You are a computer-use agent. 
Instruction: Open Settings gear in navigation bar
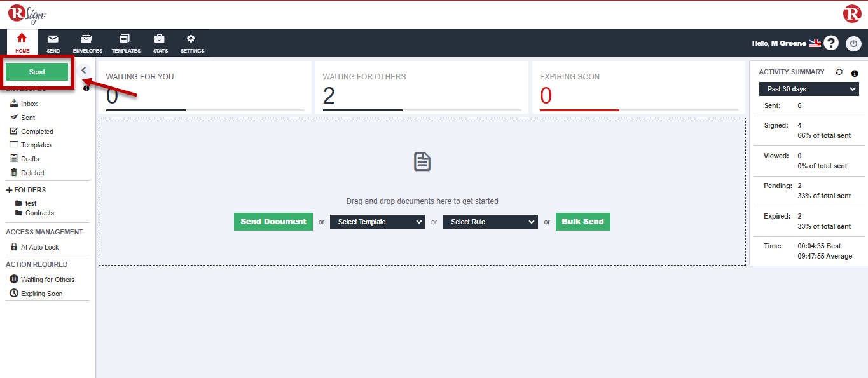tap(192, 39)
